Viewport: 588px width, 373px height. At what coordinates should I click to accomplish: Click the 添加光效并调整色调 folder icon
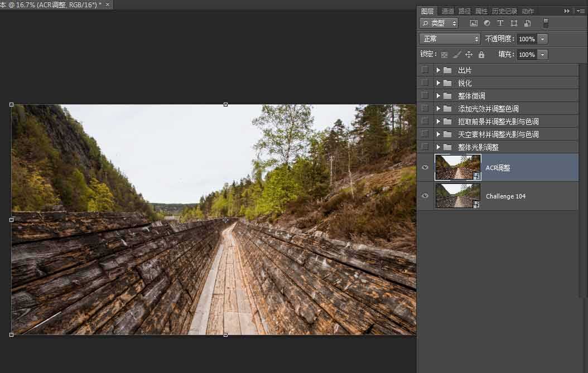tap(447, 108)
